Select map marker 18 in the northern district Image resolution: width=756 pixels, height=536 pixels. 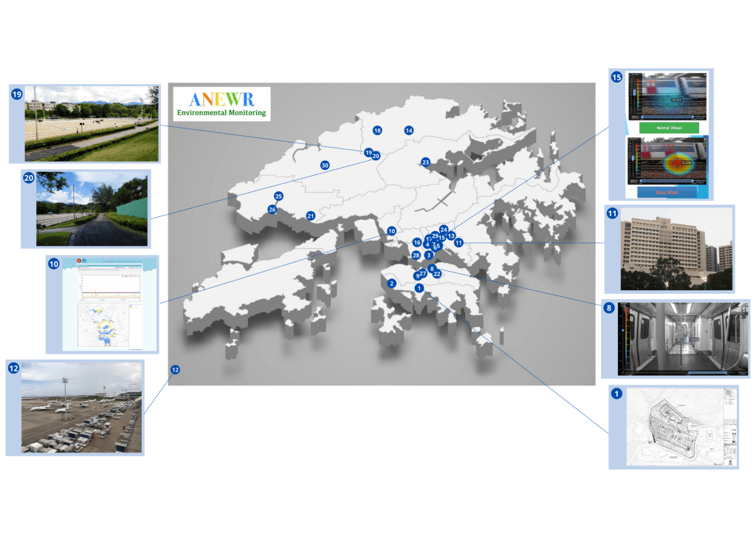tap(377, 129)
